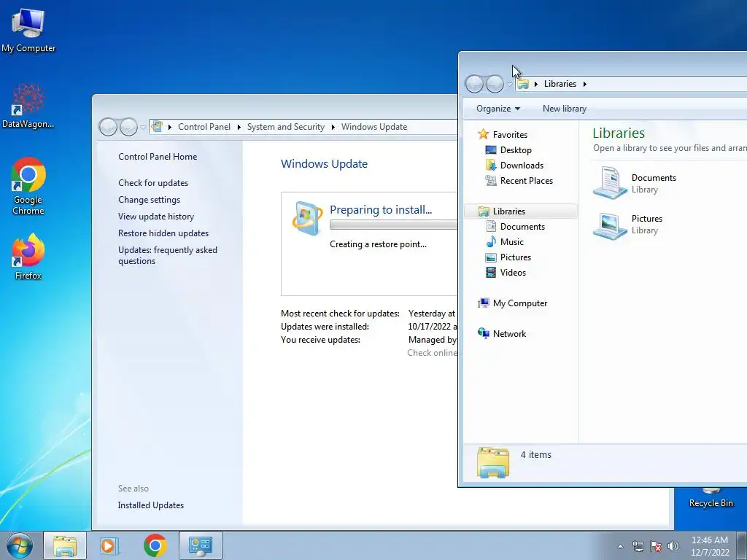Click System and Security breadcrumb
The image size is (747, 560).
[285, 127]
